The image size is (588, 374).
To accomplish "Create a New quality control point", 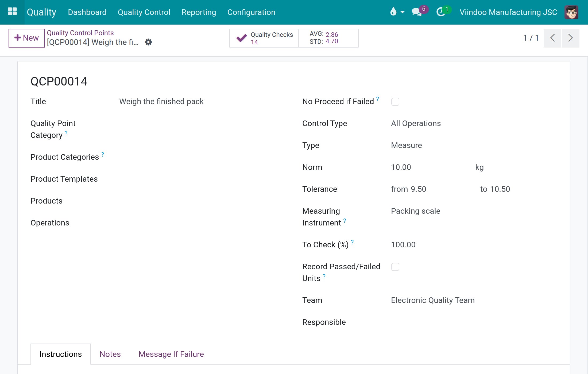I will [26, 38].
